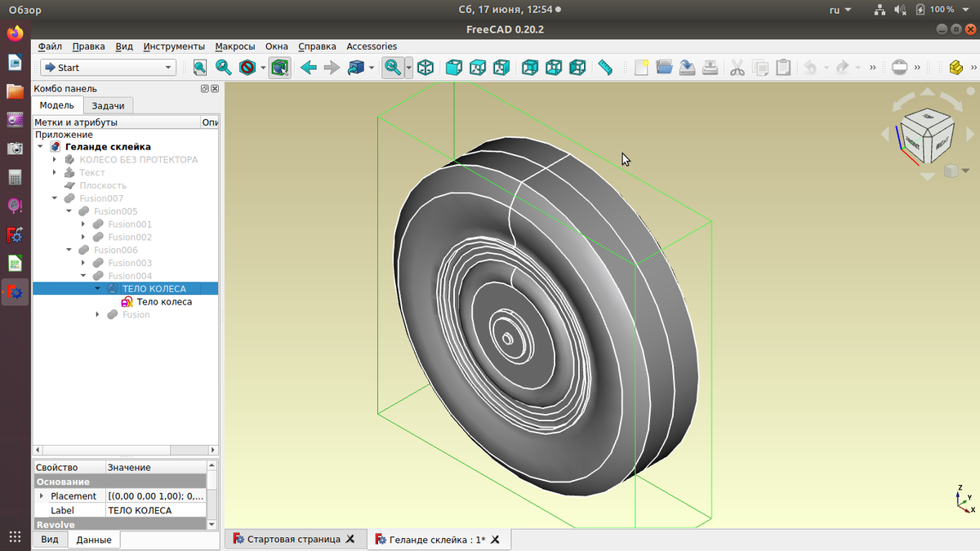Click the Fit all content view icon

pyautogui.click(x=200, y=68)
